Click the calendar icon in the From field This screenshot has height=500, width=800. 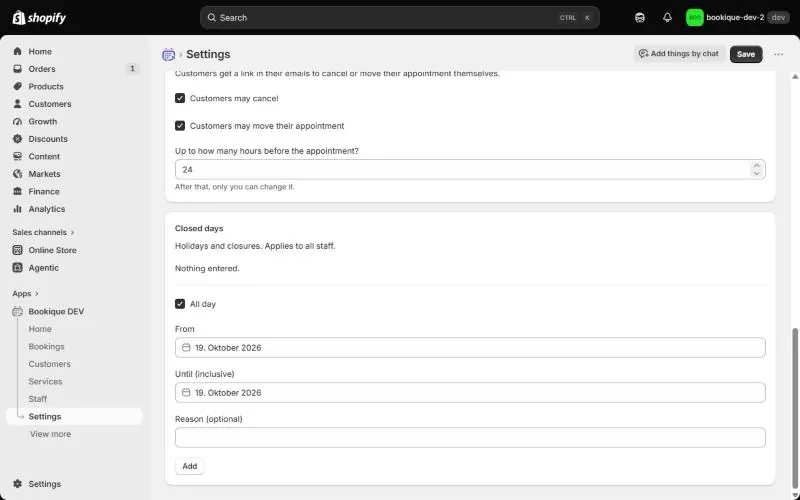click(x=186, y=347)
